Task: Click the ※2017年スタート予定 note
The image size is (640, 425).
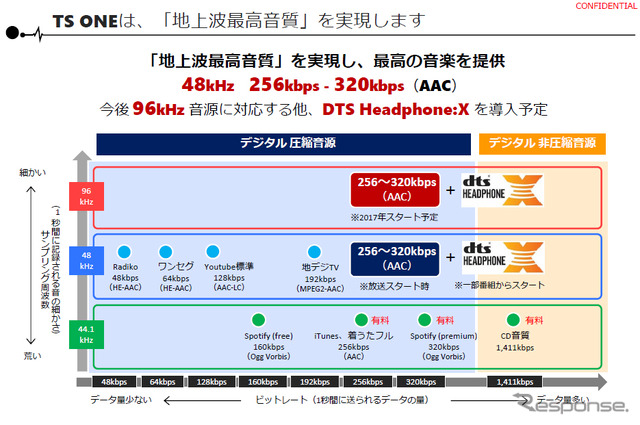Action: click(x=394, y=217)
